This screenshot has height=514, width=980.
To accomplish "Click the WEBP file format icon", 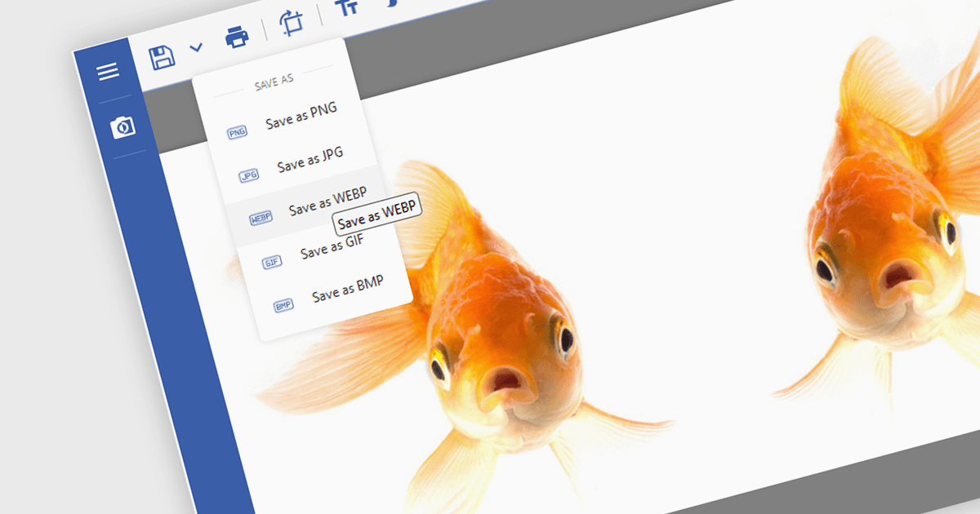I will pos(260,219).
